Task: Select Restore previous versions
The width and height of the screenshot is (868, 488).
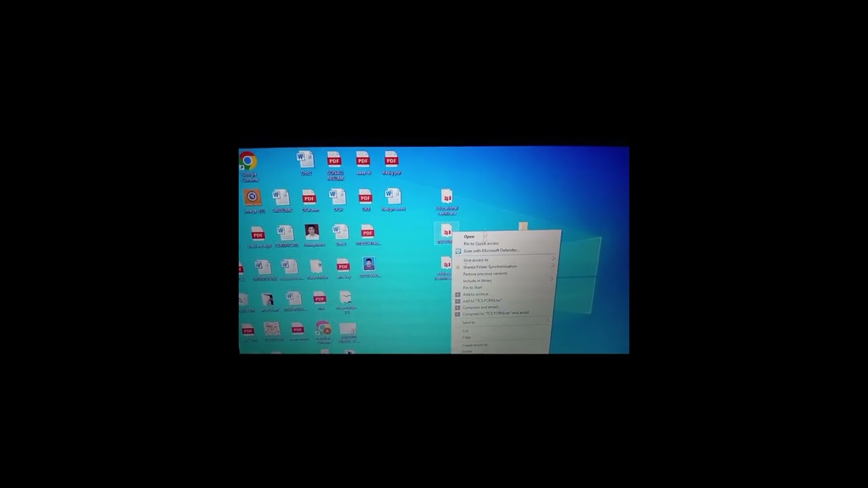Action: coord(485,274)
